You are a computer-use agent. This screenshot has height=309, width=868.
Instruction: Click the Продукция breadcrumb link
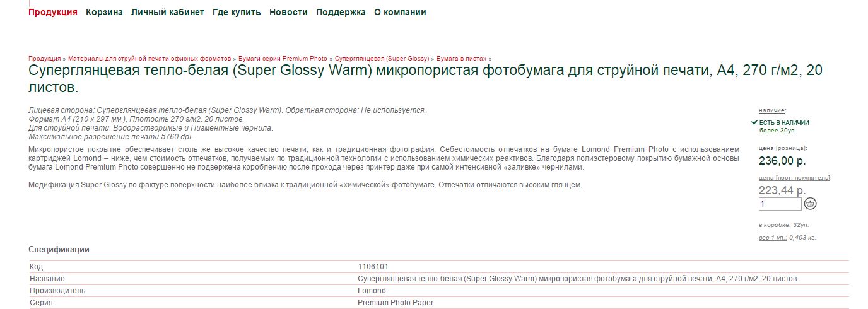[x=44, y=59]
